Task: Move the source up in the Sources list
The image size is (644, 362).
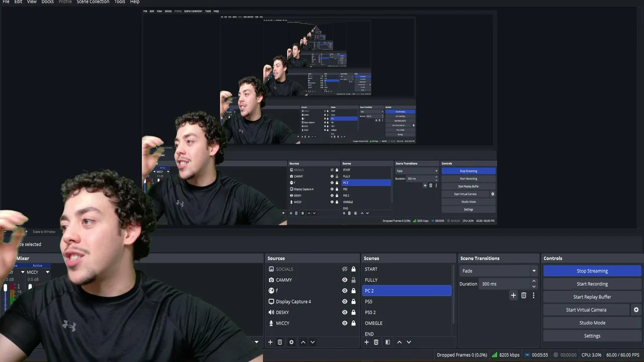Action: pos(303,342)
